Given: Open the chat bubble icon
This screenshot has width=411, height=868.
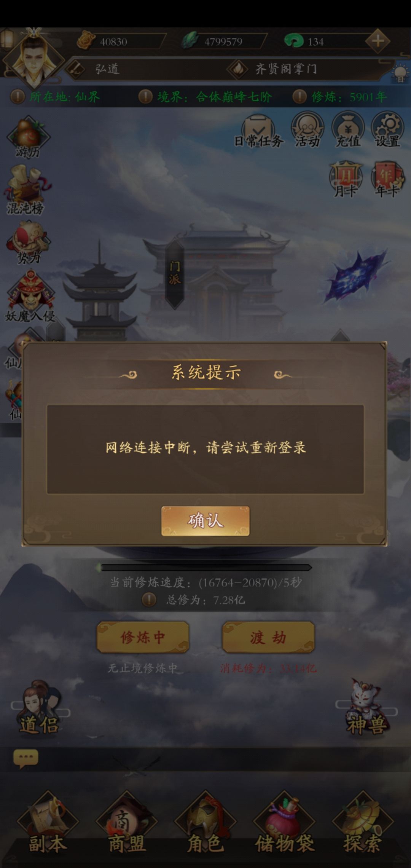Looking at the screenshot, I should tap(26, 758).
